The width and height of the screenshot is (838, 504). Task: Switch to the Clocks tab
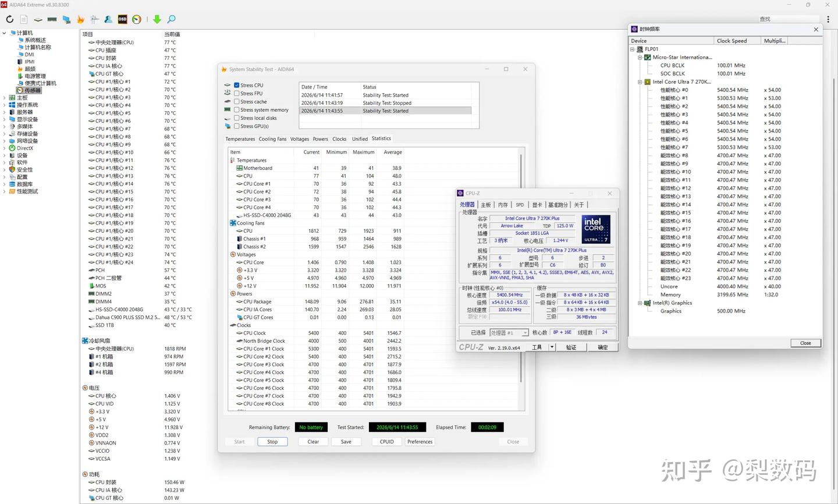click(339, 139)
